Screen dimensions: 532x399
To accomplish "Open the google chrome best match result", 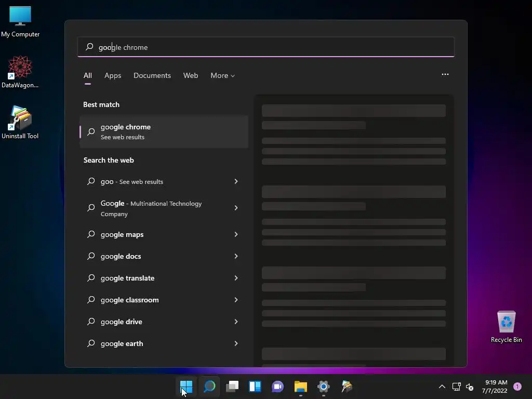I will click(x=164, y=131).
